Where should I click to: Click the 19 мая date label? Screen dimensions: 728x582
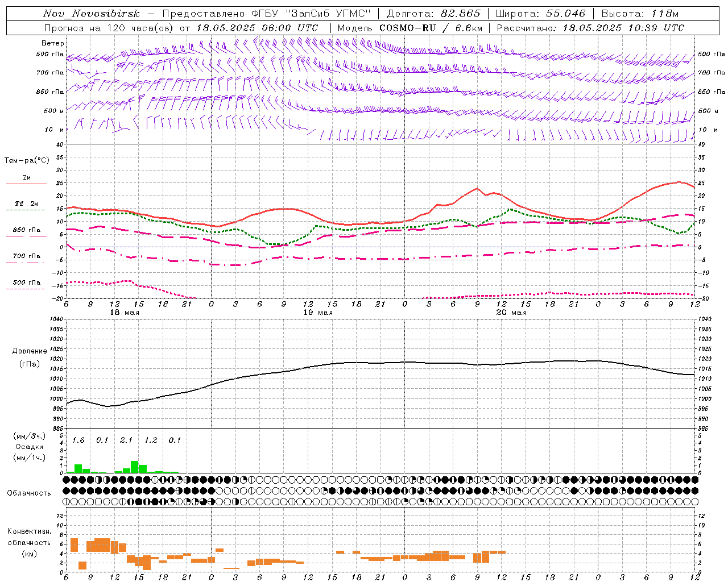pyautogui.click(x=317, y=313)
